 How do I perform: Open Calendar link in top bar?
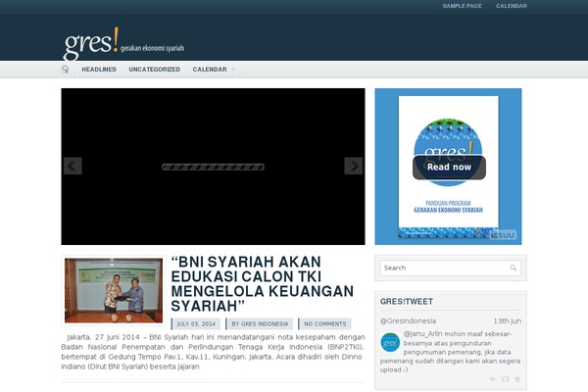[512, 6]
